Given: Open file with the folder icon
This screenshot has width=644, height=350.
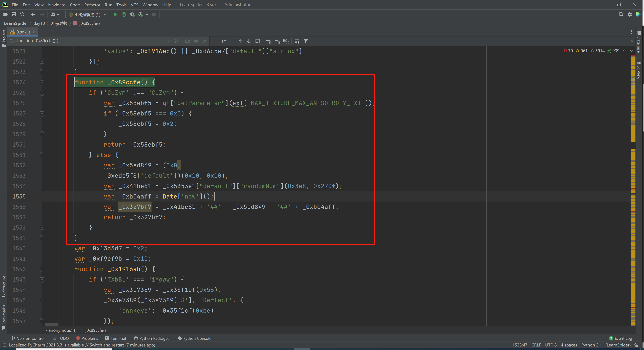Looking at the screenshot, I should (x=5, y=15).
